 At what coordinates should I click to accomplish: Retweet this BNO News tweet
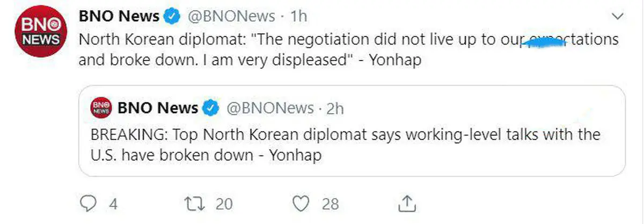[x=193, y=204]
